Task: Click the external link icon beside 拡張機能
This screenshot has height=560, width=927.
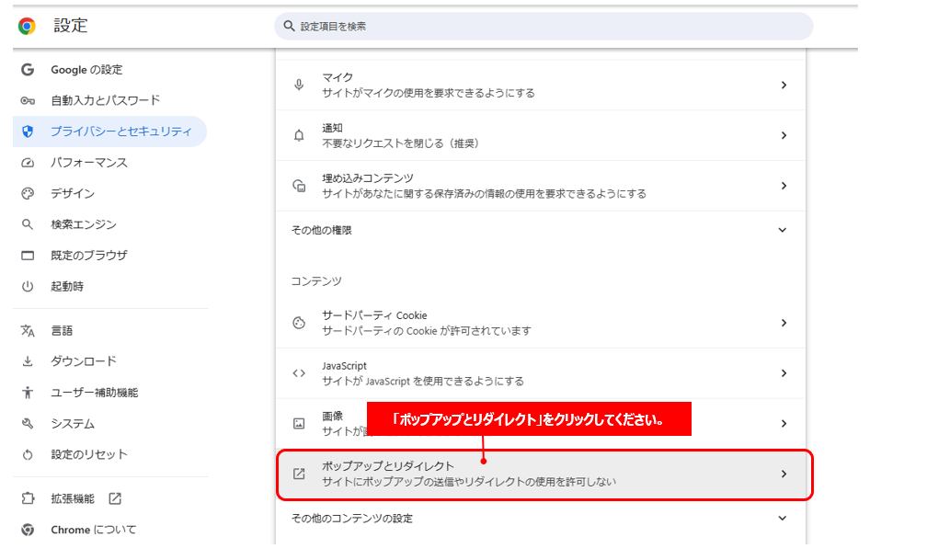Action: 115,498
